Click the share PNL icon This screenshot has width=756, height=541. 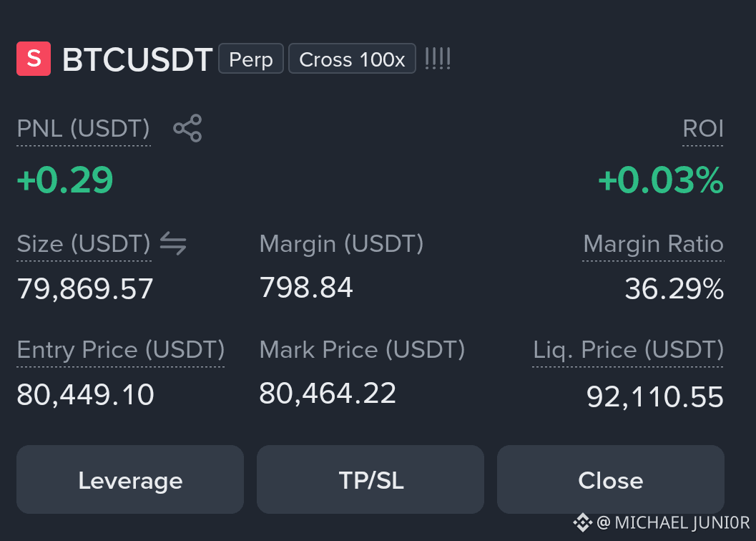click(187, 128)
